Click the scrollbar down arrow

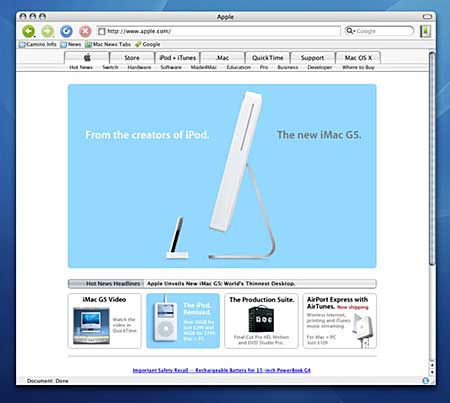click(x=432, y=372)
